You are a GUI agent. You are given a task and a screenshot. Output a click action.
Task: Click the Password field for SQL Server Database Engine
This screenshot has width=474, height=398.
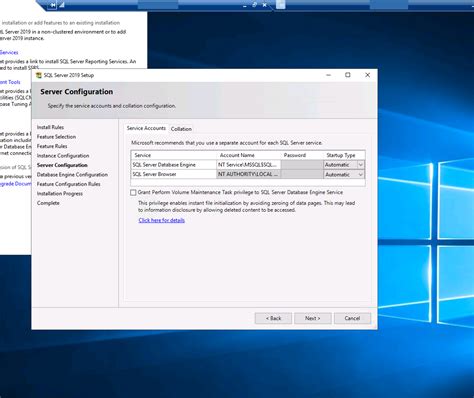coord(302,165)
